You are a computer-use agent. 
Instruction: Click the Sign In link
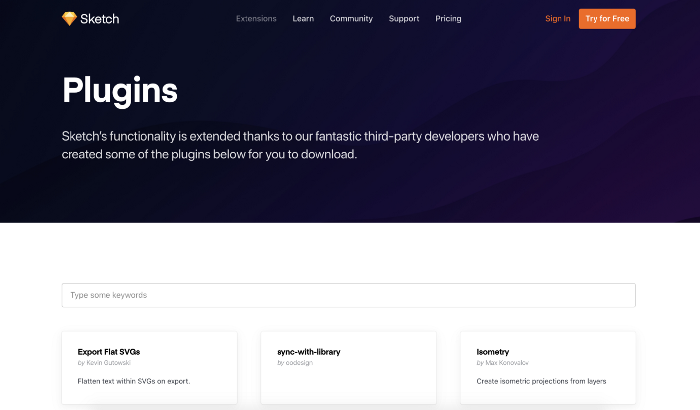tap(558, 18)
